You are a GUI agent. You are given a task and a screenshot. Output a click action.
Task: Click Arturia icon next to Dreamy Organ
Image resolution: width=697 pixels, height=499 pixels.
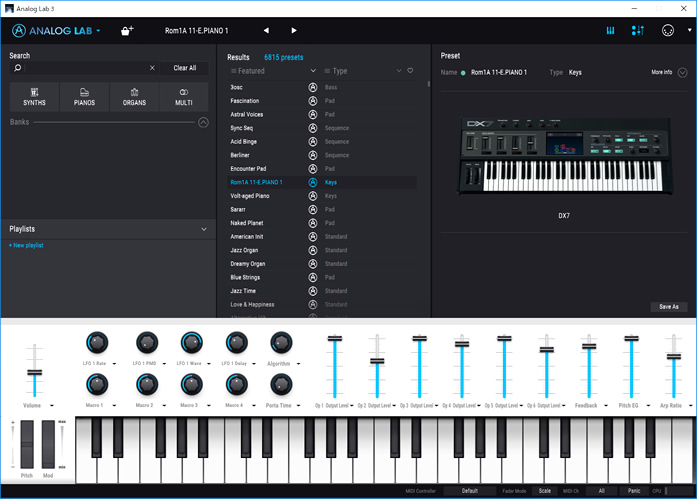[x=313, y=264]
